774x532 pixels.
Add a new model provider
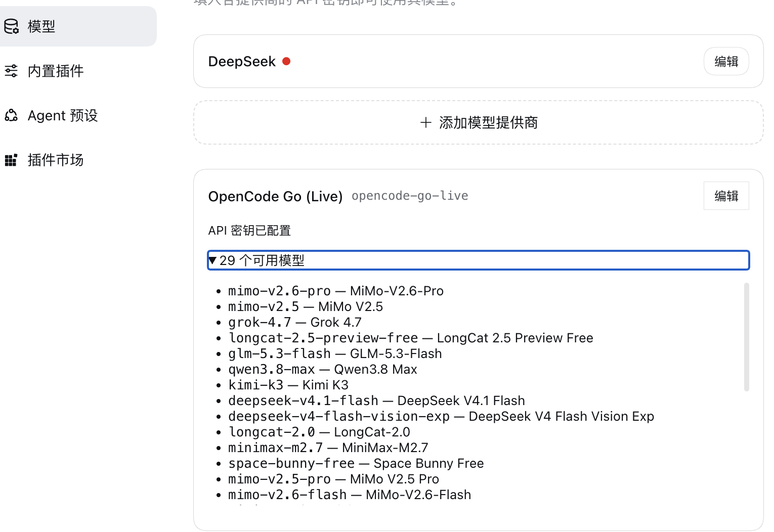pos(479,122)
